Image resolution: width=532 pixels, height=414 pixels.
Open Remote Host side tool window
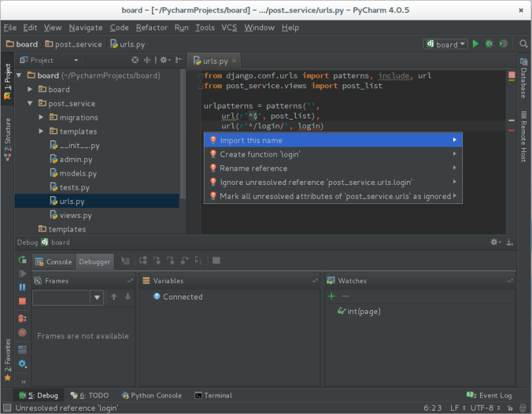click(524, 136)
